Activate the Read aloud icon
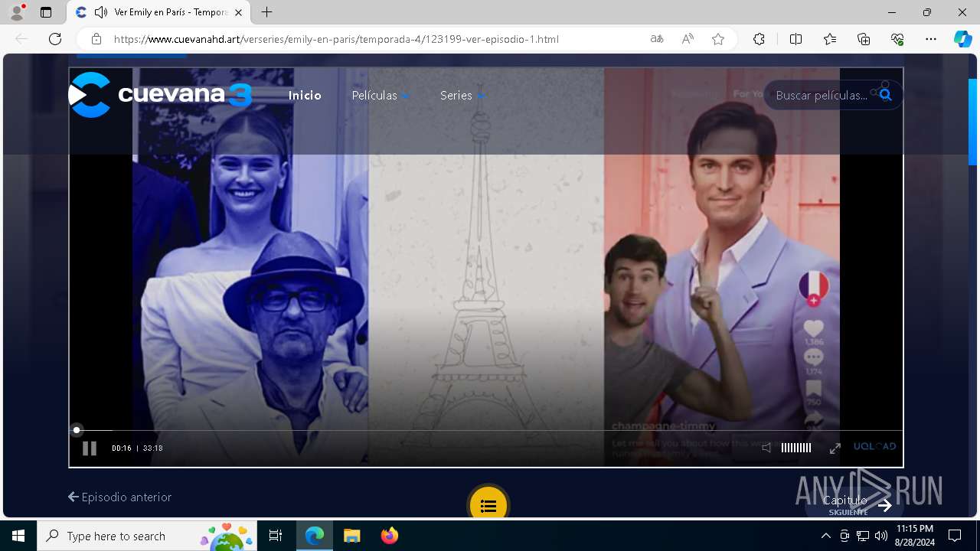The height and width of the screenshot is (551, 980). [688, 39]
